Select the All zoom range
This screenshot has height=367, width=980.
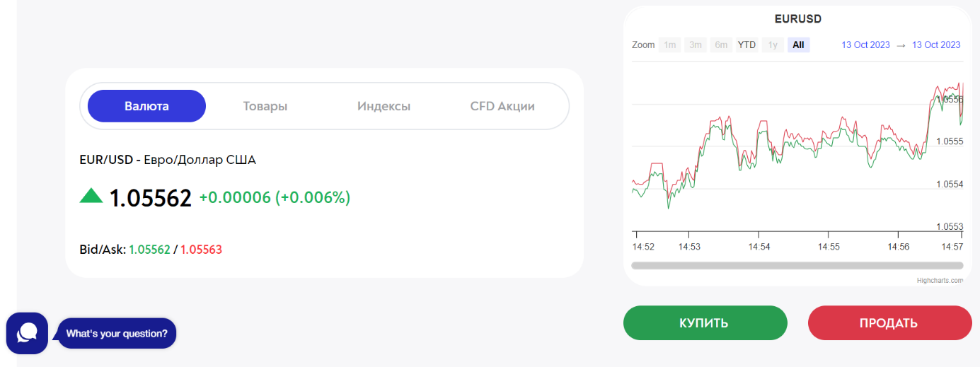tap(798, 45)
